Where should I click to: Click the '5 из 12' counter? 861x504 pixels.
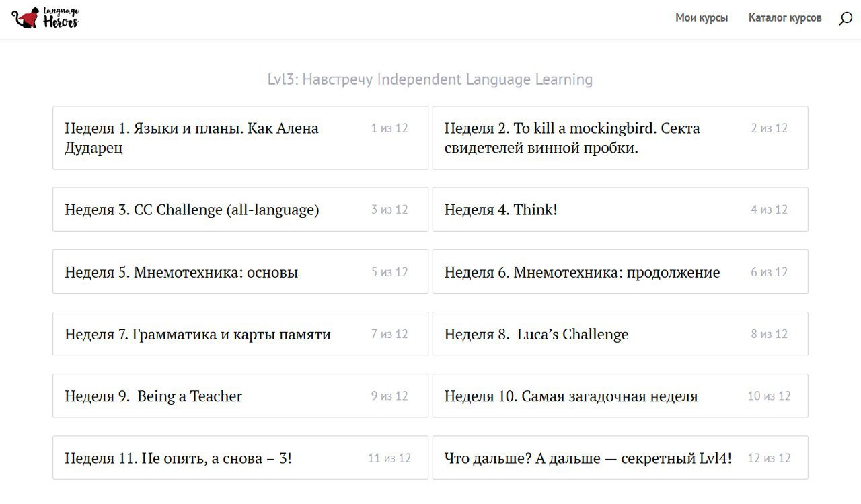point(389,272)
